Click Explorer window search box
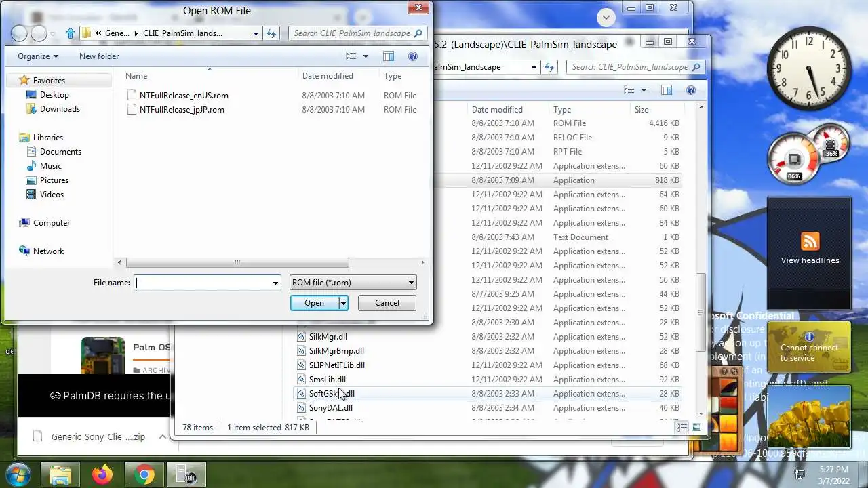Image resolution: width=868 pixels, height=488 pixels. click(635, 67)
